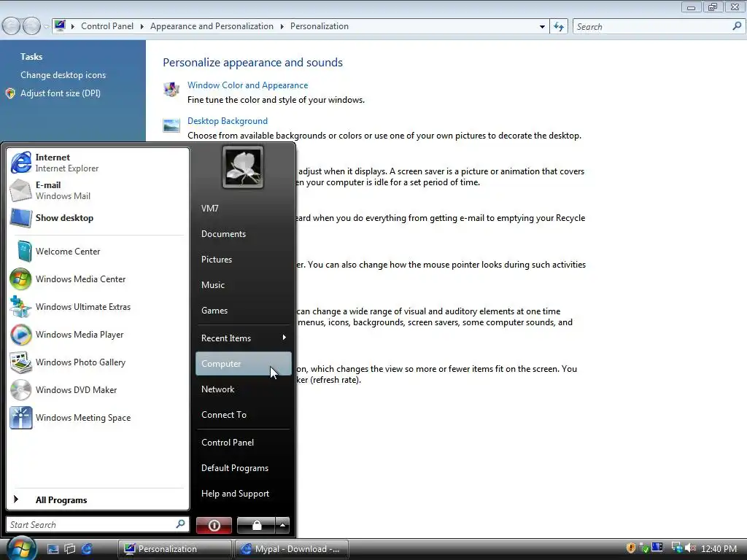The height and width of the screenshot is (560, 747).
Task: Expand shutdown options arrow next to lock
Action: (x=282, y=525)
